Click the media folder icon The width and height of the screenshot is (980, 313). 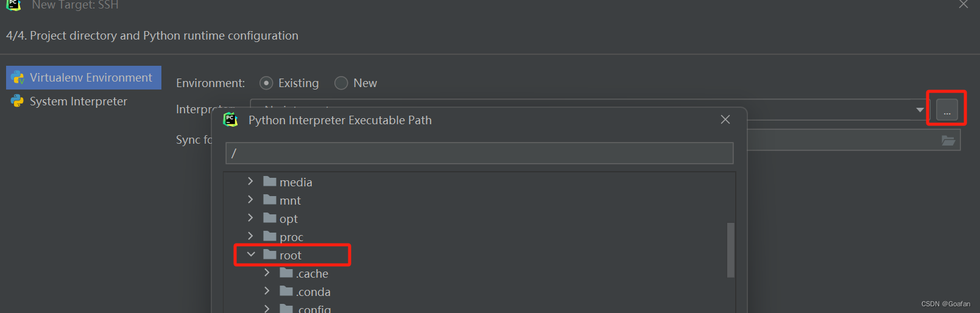pos(270,181)
